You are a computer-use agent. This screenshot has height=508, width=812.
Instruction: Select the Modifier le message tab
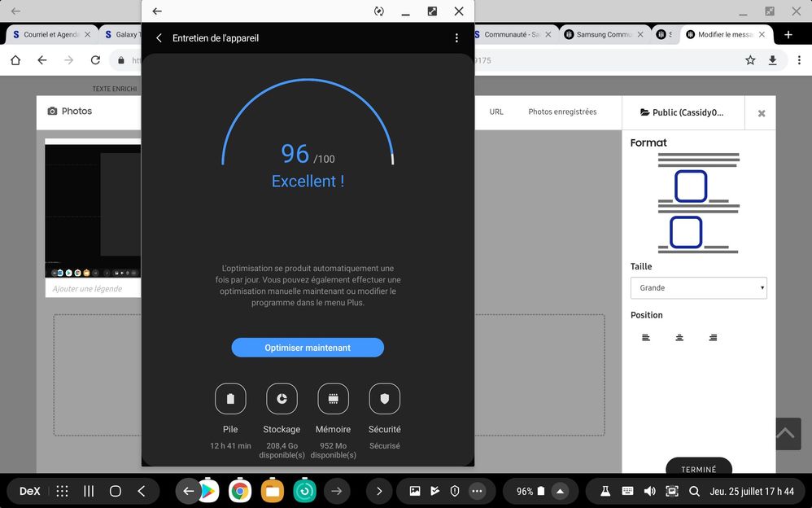tap(725, 34)
